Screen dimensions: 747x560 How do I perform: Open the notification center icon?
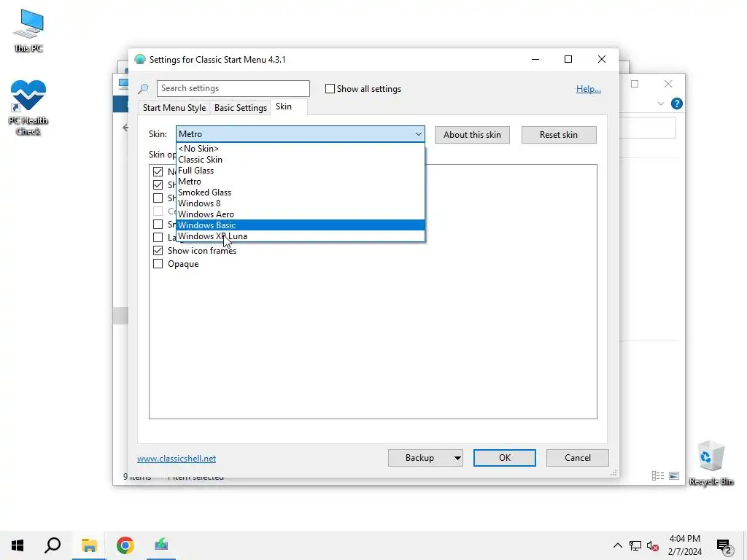tap(724, 546)
